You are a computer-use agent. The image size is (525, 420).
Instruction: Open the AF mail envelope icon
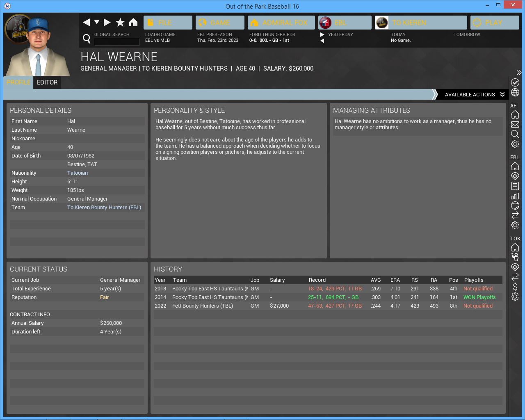click(515, 124)
